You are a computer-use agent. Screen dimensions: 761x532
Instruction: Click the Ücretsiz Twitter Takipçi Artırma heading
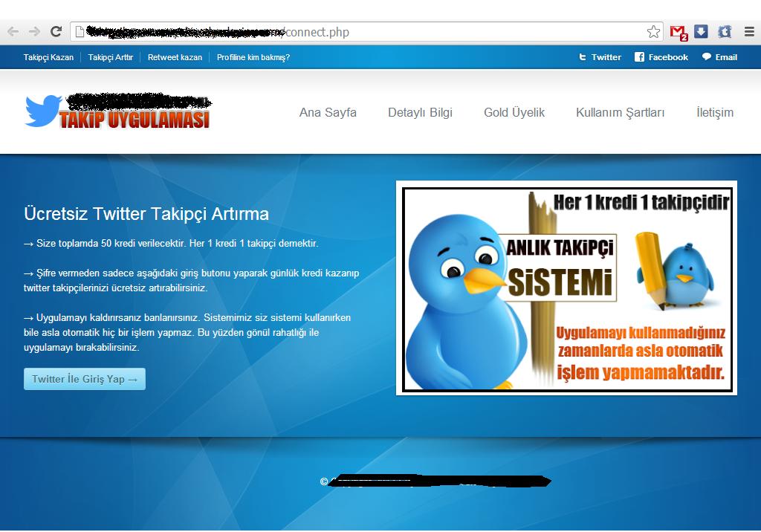pyautogui.click(x=146, y=213)
